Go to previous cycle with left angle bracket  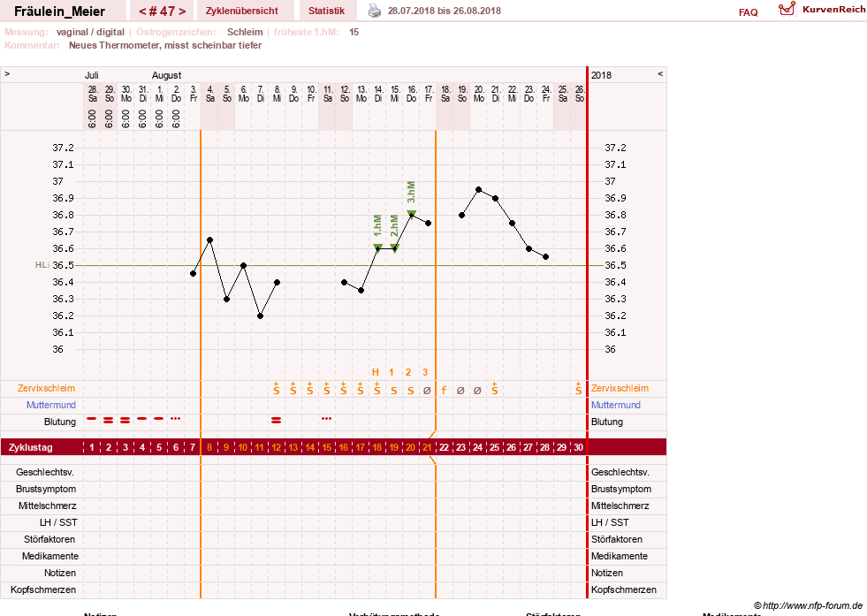tap(142, 11)
